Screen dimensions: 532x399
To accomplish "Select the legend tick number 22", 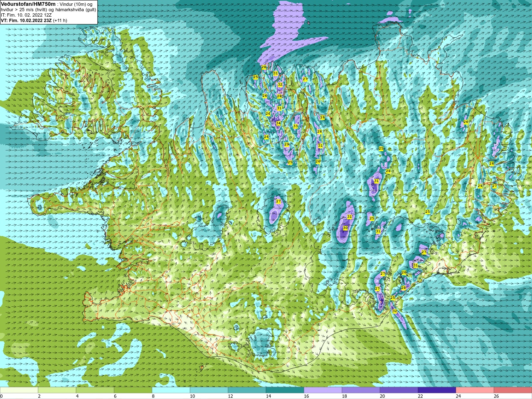I will (x=421, y=396).
